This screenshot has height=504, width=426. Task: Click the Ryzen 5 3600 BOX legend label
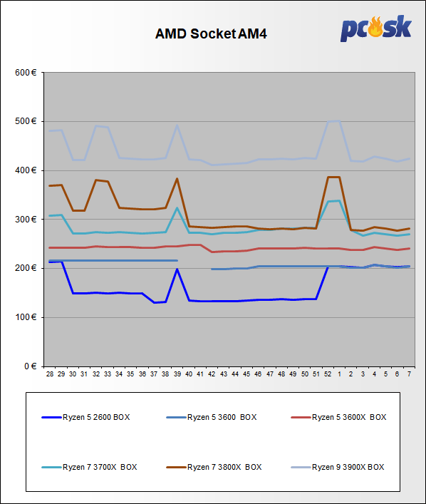click(x=222, y=417)
